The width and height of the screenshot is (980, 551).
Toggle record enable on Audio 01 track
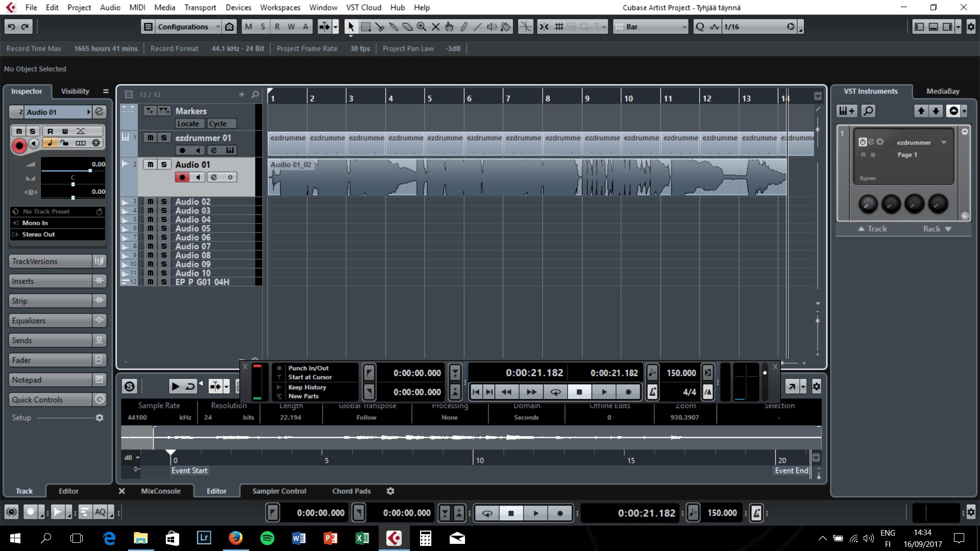tap(182, 177)
